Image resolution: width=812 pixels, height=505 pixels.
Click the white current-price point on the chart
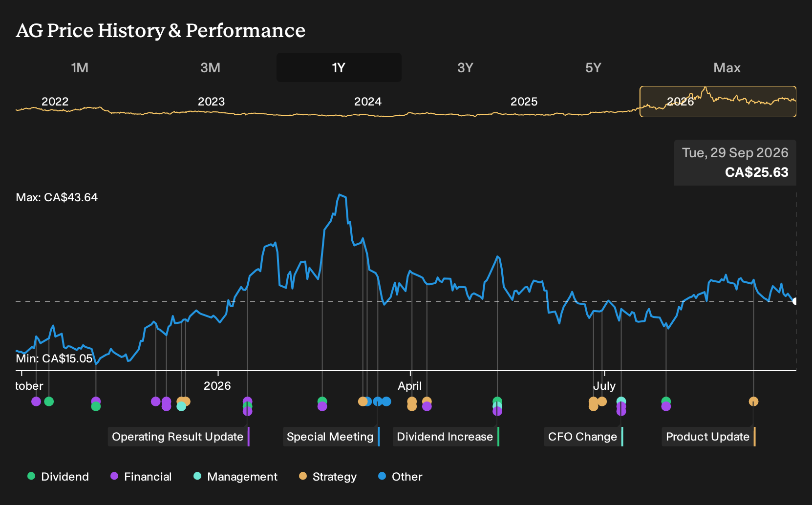(795, 301)
